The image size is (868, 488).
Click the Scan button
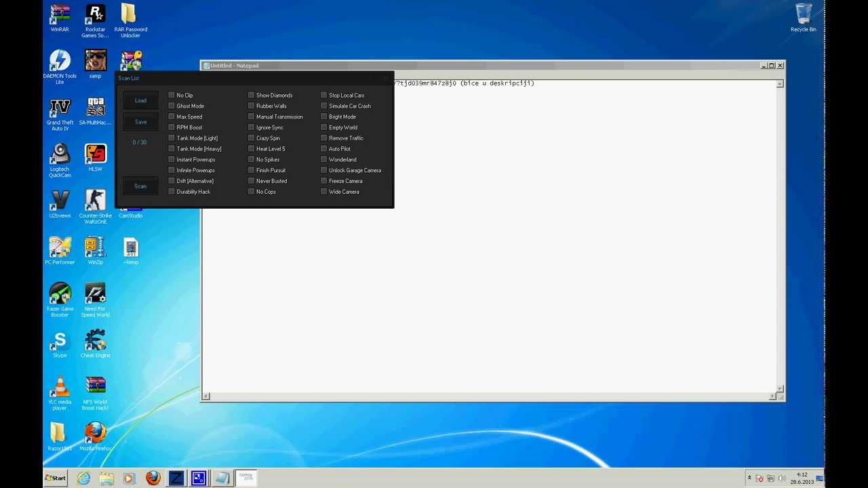140,186
